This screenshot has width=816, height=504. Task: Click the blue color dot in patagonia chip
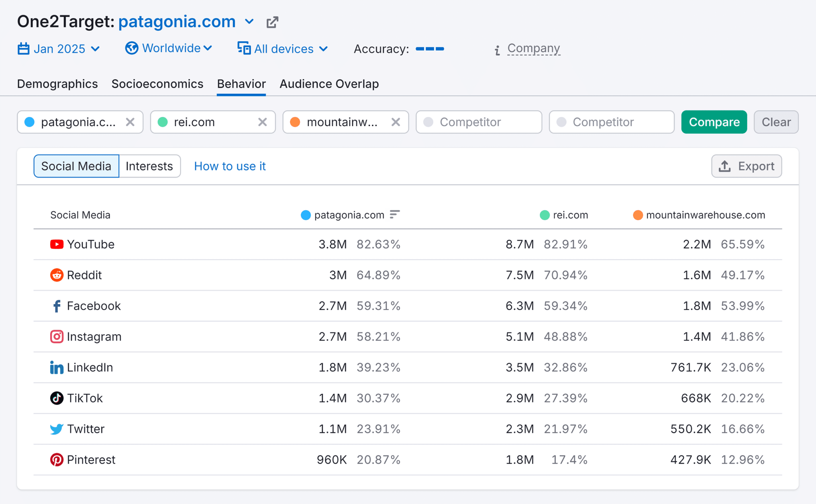[x=29, y=122]
